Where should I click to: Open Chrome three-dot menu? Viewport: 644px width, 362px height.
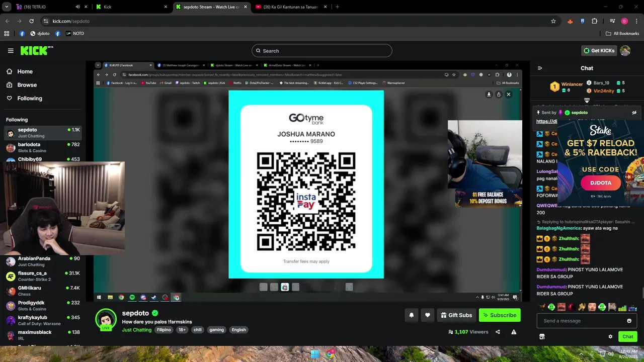point(636,21)
